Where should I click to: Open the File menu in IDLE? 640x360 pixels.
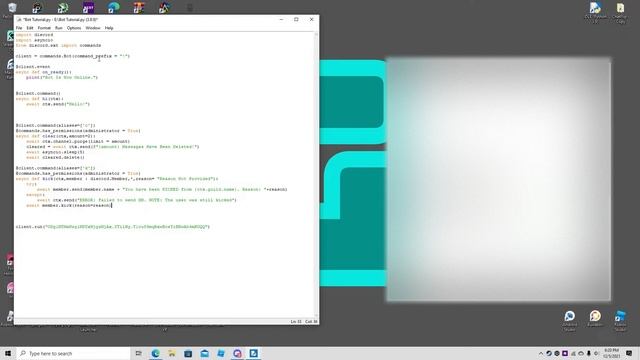19,28
